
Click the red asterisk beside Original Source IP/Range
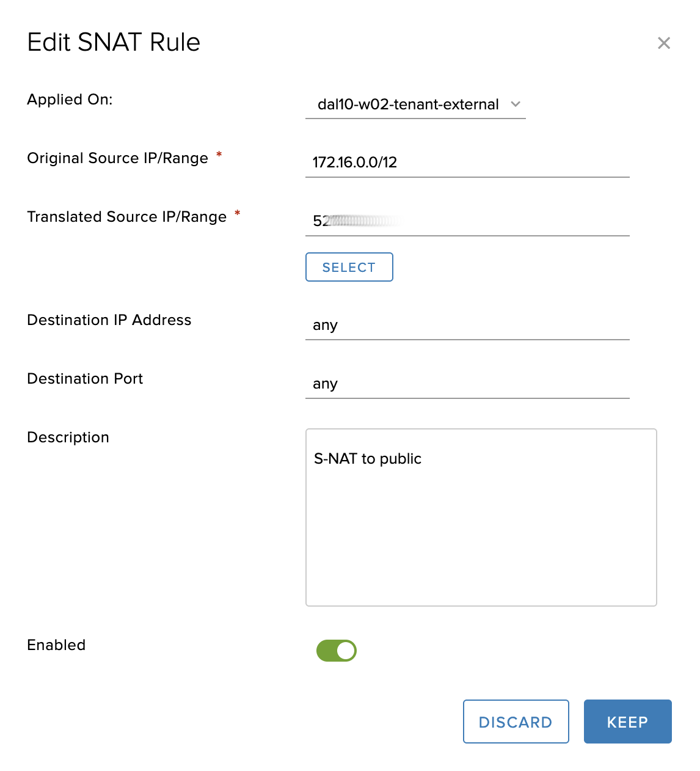[x=219, y=155]
